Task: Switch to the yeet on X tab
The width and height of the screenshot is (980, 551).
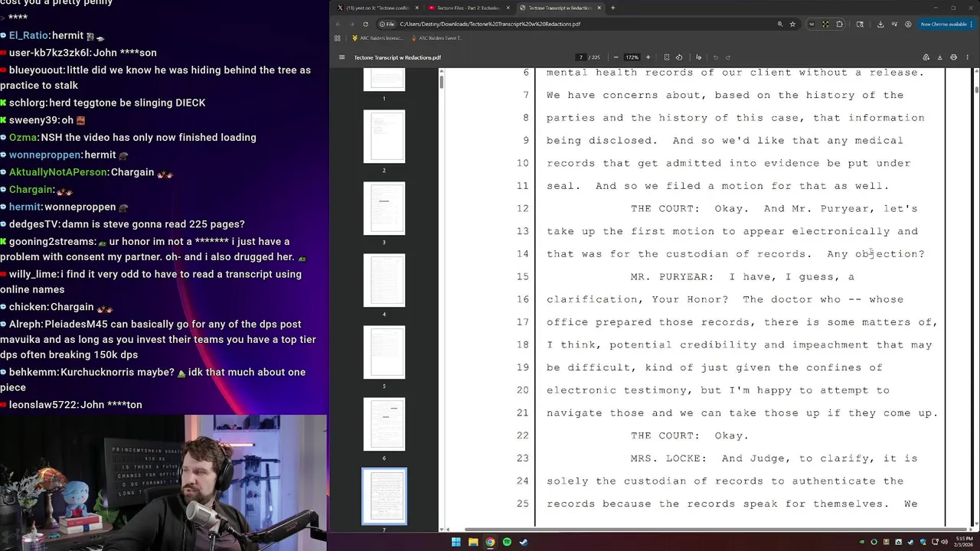Action: coord(375,8)
